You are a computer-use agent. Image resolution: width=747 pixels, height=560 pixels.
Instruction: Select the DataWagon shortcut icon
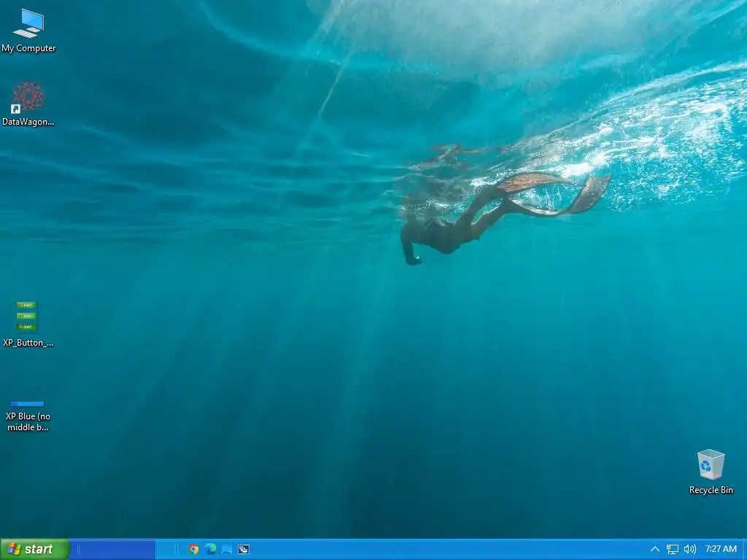(28, 104)
